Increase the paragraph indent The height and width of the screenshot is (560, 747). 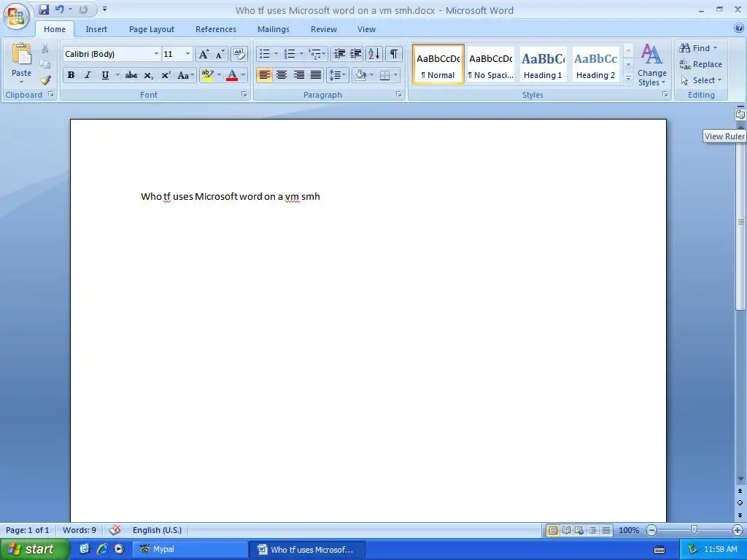pos(355,54)
